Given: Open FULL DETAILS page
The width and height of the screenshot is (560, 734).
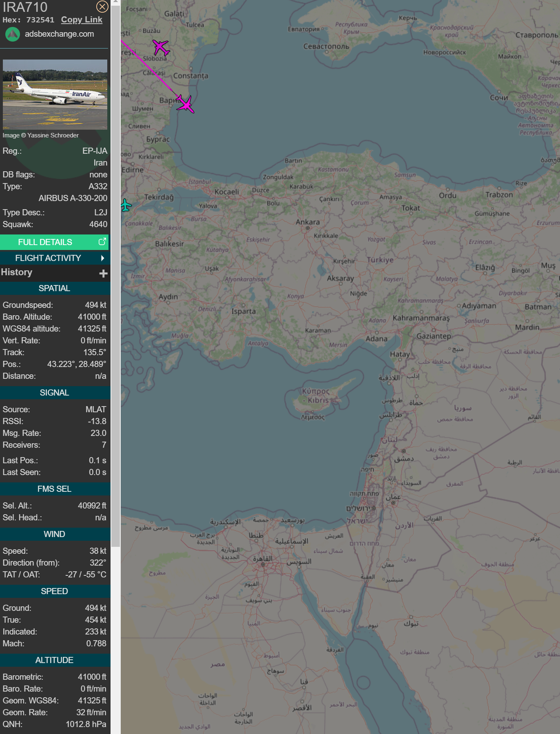Looking at the screenshot, I should tap(54, 242).
